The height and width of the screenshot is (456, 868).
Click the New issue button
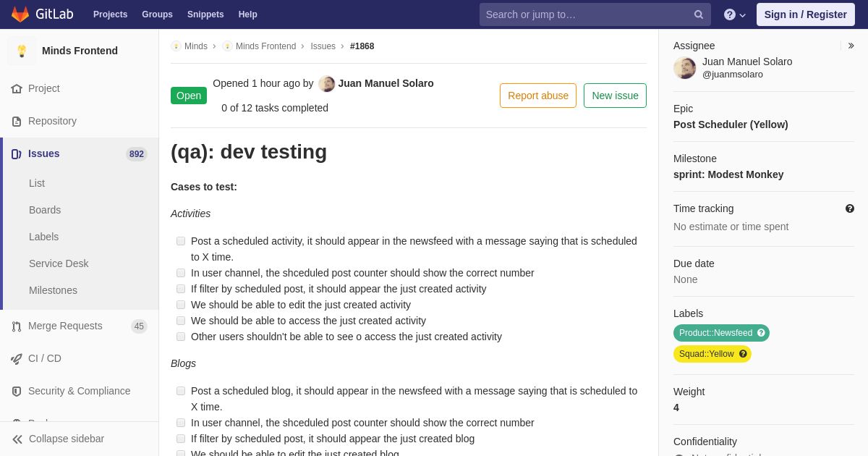point(615,96)
